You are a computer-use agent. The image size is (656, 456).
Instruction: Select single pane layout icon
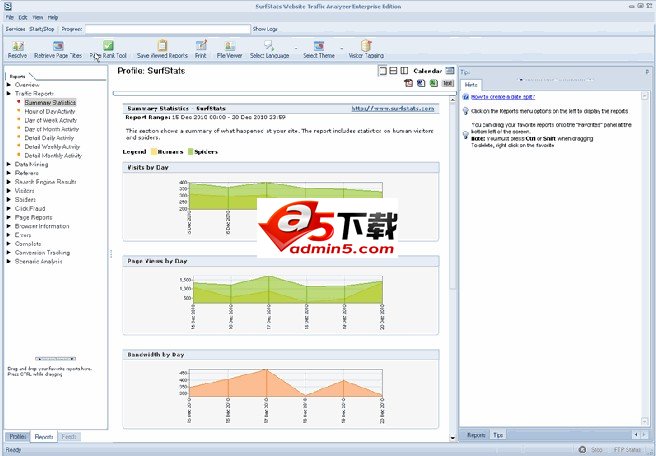pos(382,71)
